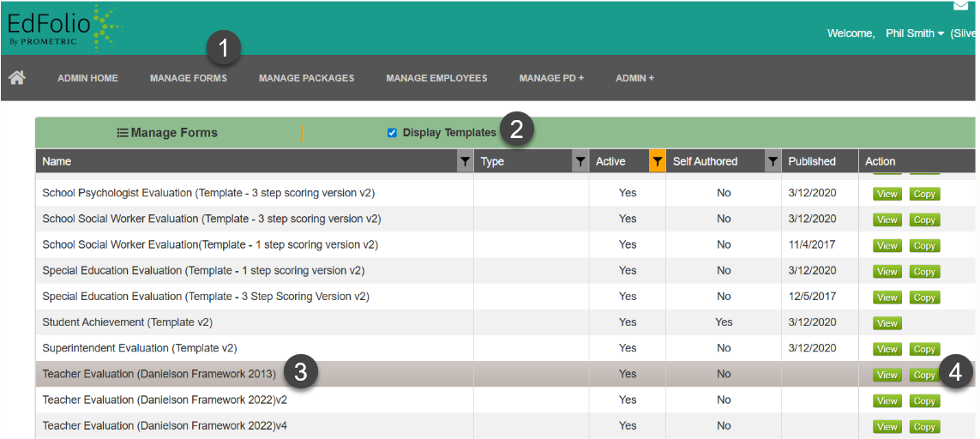Click the Name column filter icon
Viewport: 980px width, 439px height.
tap(465, 161)
